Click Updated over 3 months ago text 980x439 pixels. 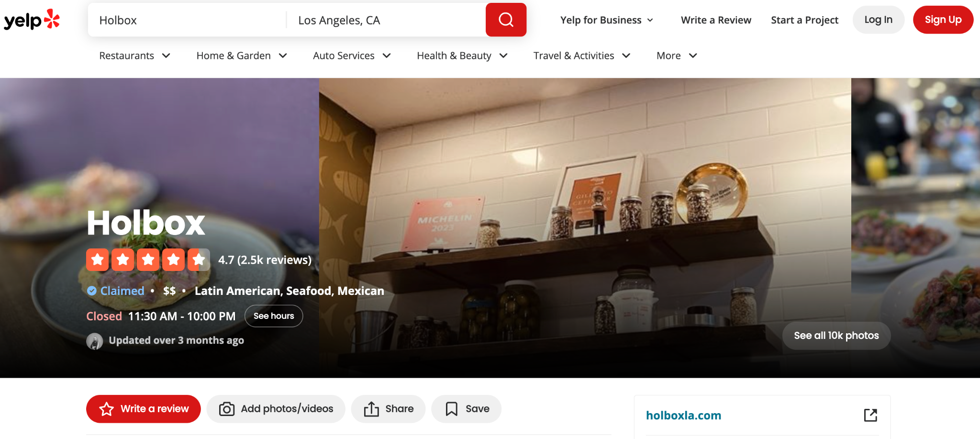click(176, 340)
